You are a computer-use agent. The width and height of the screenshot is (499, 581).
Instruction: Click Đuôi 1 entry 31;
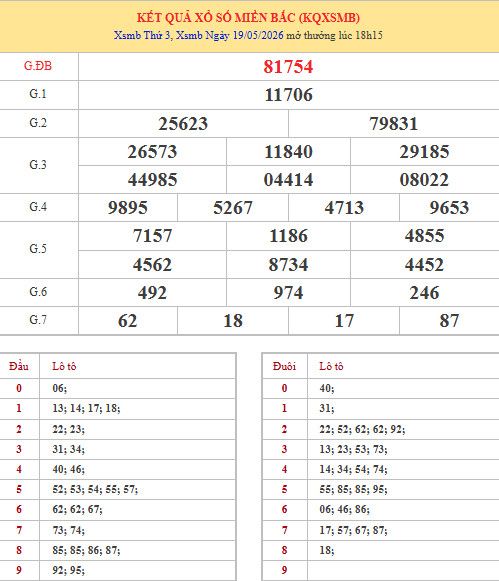point(327,408)
